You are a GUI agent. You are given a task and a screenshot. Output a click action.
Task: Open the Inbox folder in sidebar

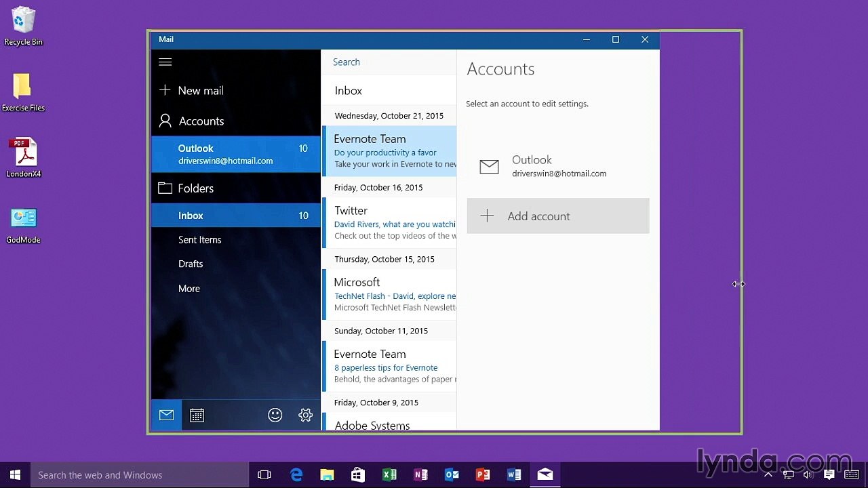click(235, 216)
